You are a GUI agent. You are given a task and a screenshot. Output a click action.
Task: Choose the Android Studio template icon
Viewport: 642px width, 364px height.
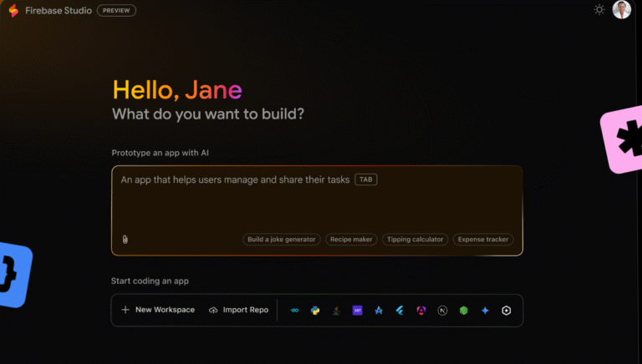coord(379,311)
